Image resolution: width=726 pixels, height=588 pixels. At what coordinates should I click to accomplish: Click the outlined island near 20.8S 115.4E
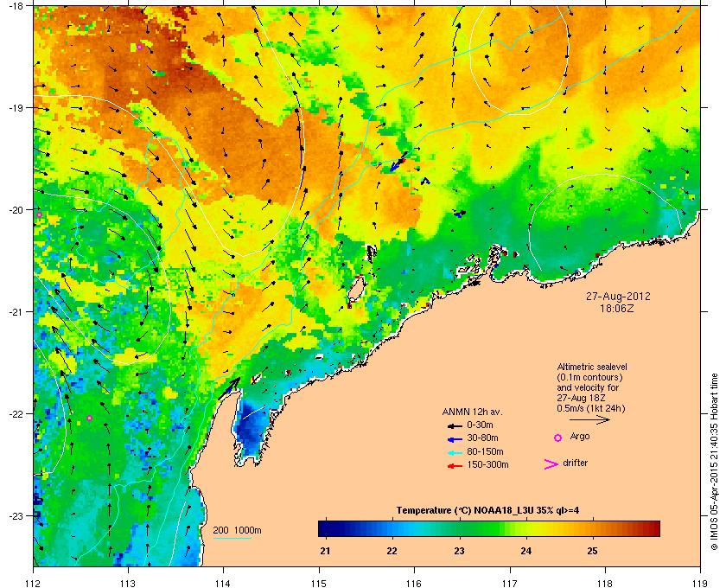pyautogui.click(x=356, y=290)
